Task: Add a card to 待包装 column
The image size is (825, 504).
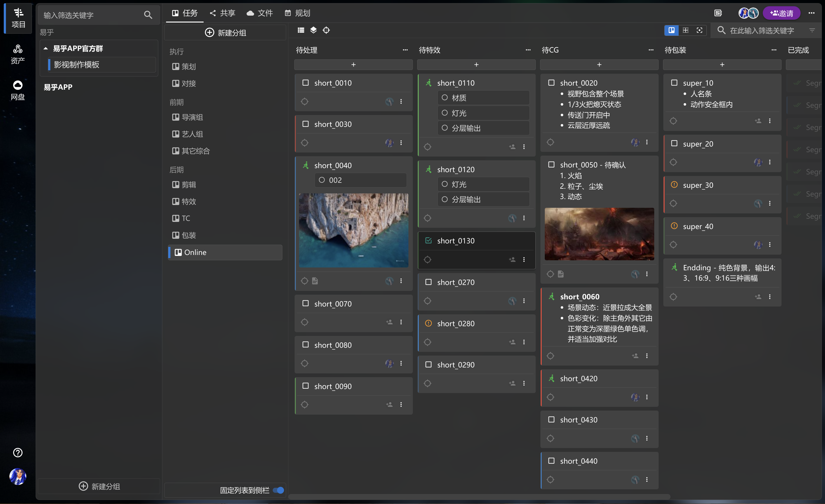Action: 722,65
